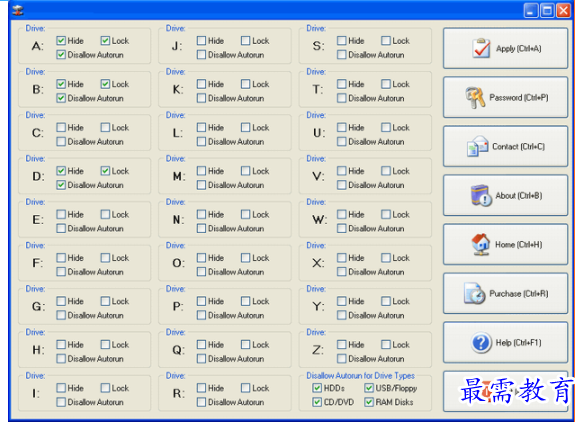Toggle the CD/DVD autorun checkbox
The image size is (582, 422).
pos(317,402)
